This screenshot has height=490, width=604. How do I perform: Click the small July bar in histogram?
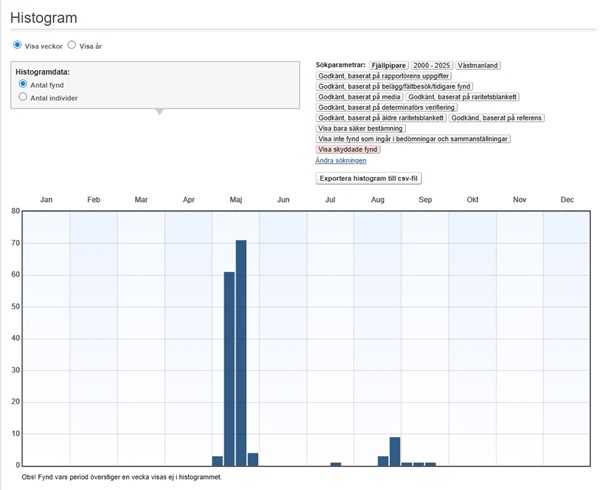pos(336,463)
